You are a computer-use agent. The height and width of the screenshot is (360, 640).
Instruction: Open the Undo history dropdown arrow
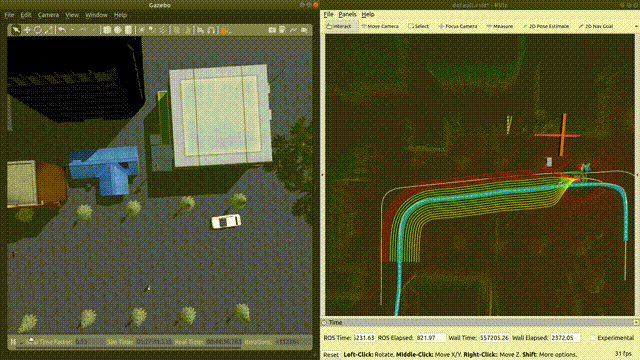pos(73,30)
